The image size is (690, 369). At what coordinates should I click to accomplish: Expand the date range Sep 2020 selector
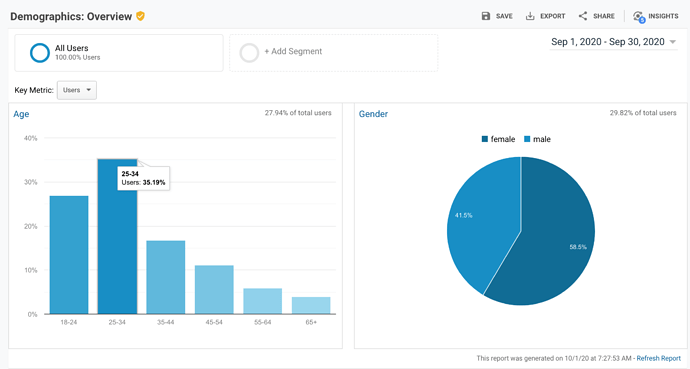point(613,42)
